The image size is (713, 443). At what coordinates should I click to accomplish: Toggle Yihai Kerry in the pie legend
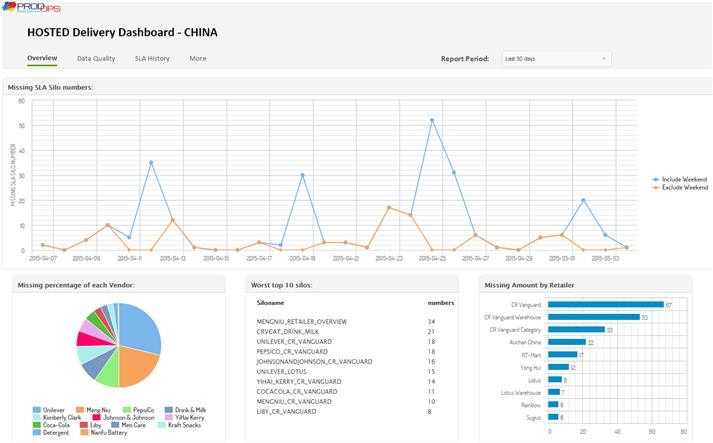pos(185,418)
